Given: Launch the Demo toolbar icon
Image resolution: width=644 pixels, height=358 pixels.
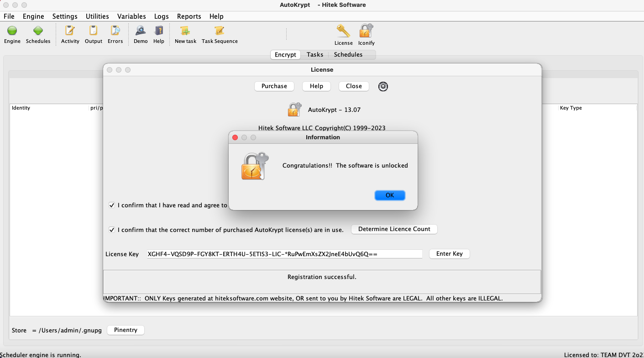Looking at the screenshot, I should pos(141,31).
